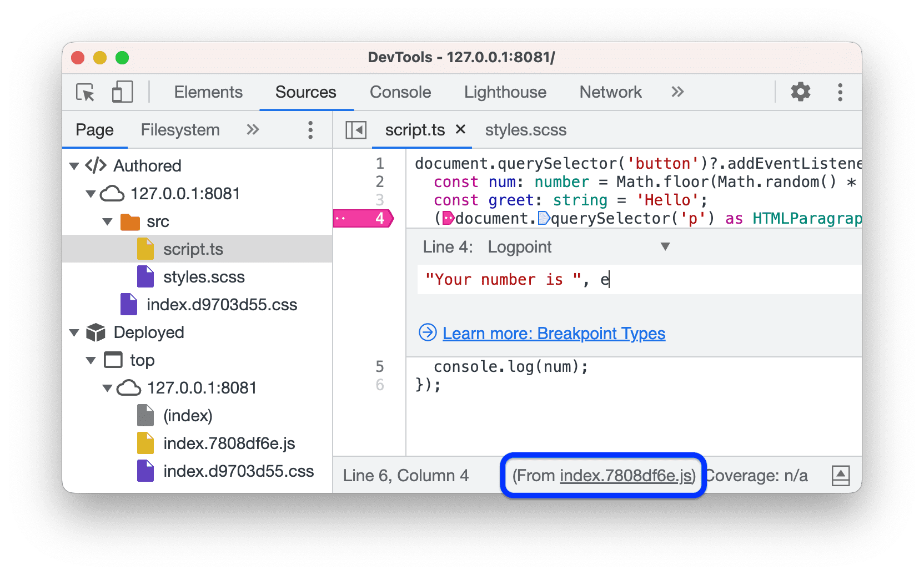Hide the navigator sidebar with the collapse icon
Viewport: 924px width, 575px height.
point(355,129)
